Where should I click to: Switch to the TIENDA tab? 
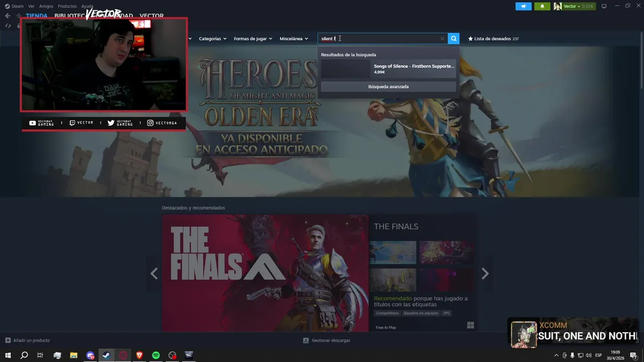(37, 16)
